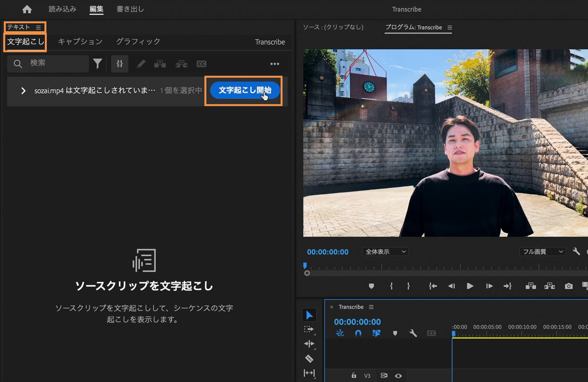The width and height of the screenshot is (588, 382).
Task: Toggle timeline Snap magnet
Action: [358, 333]
